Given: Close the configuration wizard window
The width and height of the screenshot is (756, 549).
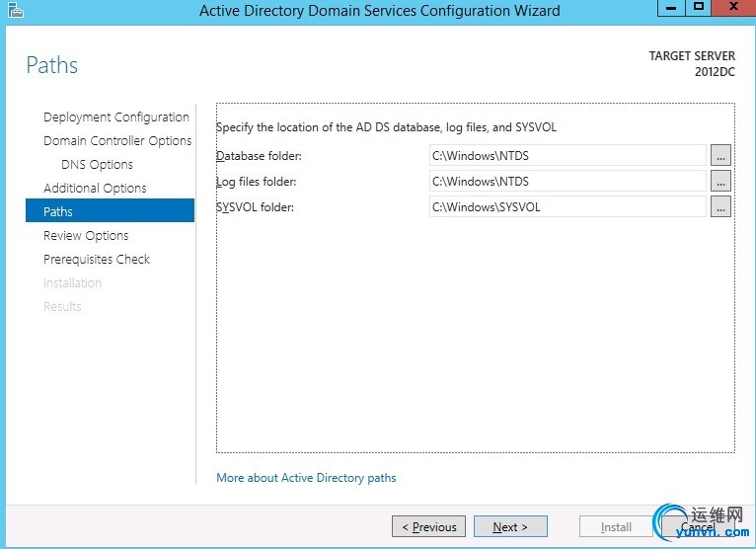Looking at the screenshot, I should (x=732, y=8).
